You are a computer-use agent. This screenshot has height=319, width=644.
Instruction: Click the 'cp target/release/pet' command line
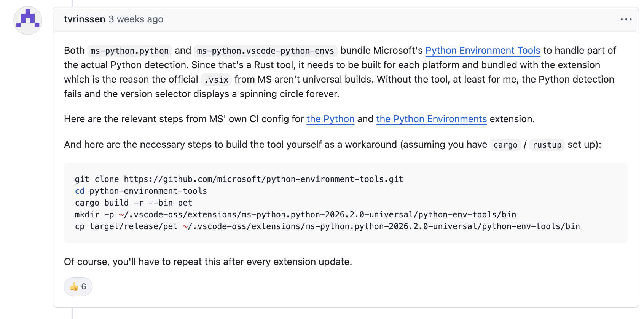tap(327, 226)
